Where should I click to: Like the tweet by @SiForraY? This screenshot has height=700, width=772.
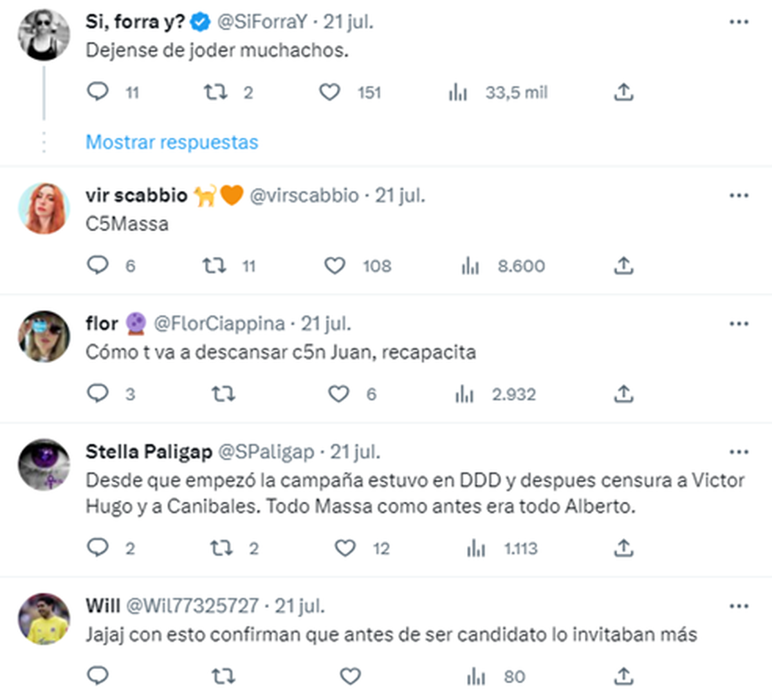tap(330, 92)
